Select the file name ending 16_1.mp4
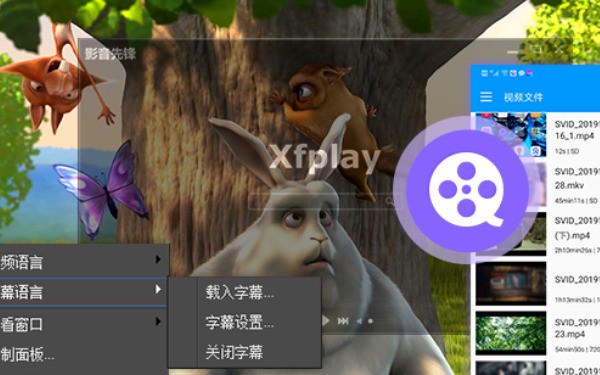The image size is (600, 375). [577, 130]
